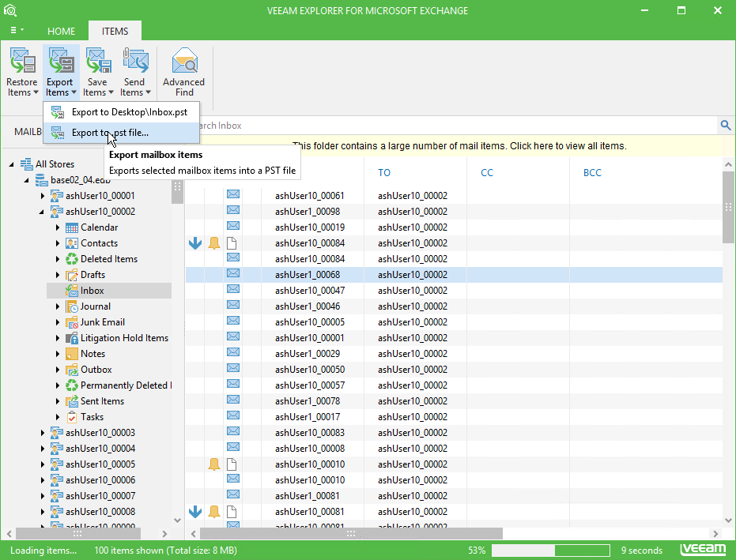
Task: Expand the Calendar folder node
Action: [57, 227]
